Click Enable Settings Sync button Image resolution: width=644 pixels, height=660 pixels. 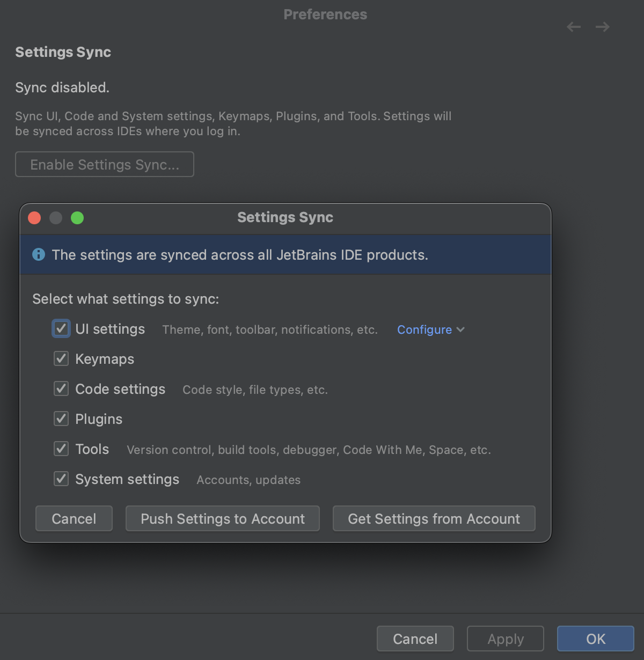[x=104, y=164]
